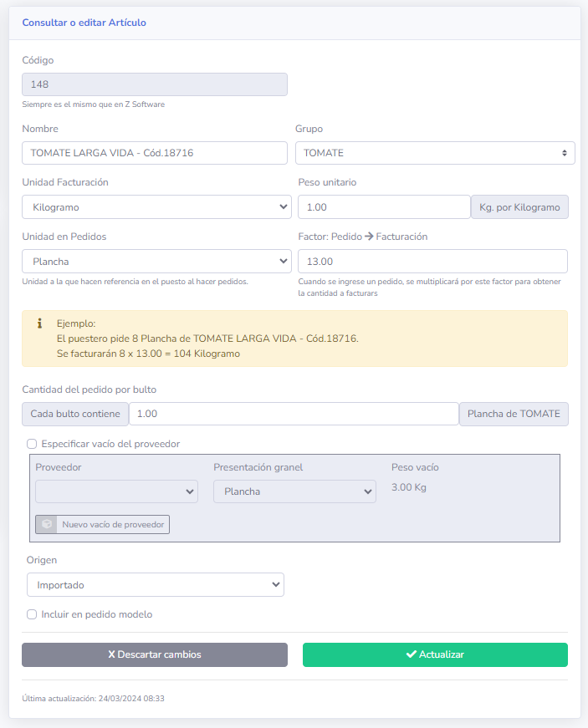Open the Proveedor dropdown

tap(116, 491)
